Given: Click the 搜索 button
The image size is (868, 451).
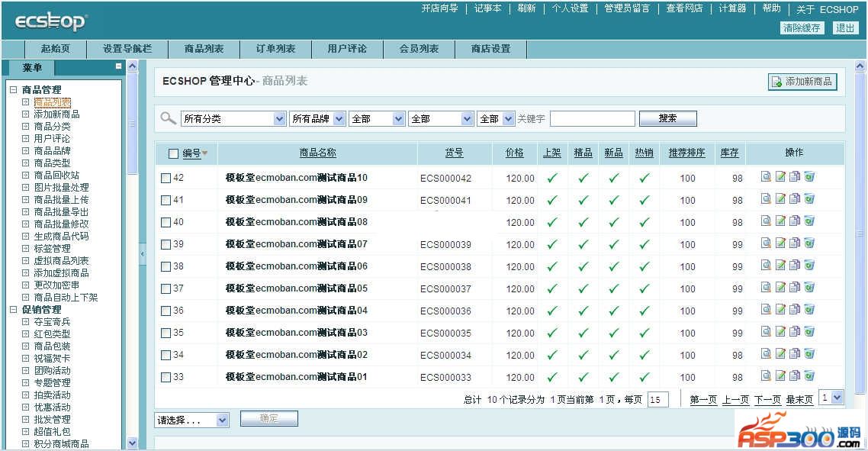Looking at the screenshot, I should [667, 119].
